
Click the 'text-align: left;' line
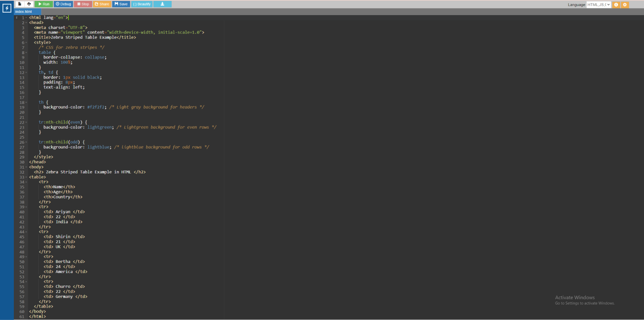point(64,87)
